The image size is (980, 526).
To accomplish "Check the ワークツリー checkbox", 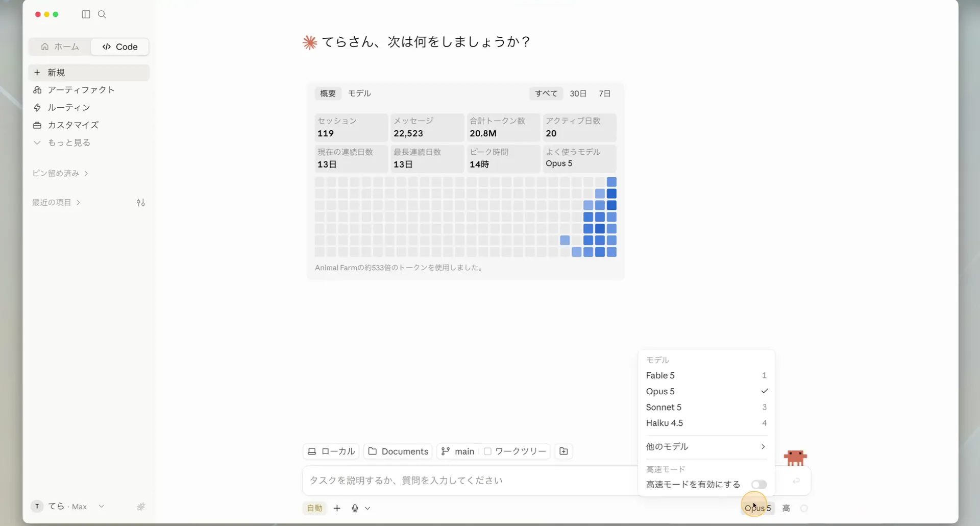I will point(487,451).
